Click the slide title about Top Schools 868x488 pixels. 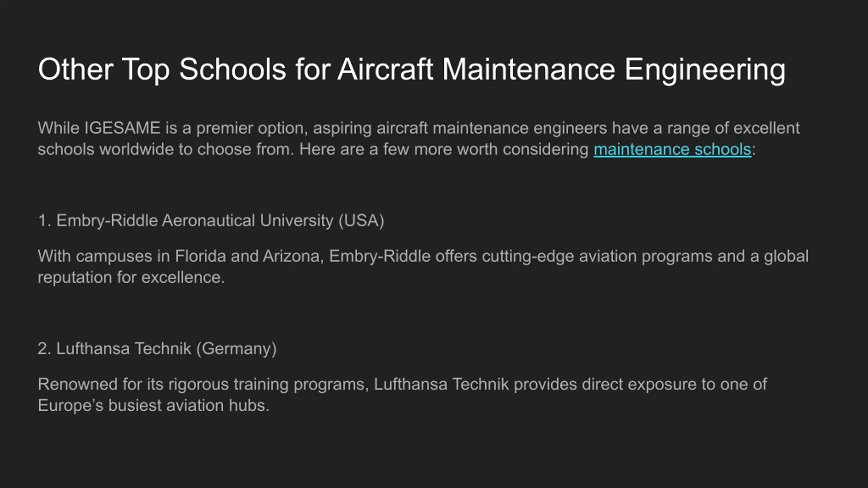click(412, 69)
